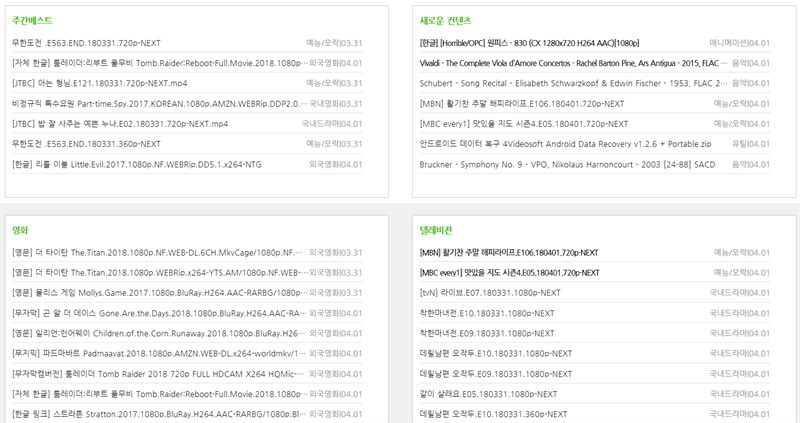Open The Titan WEB-DL 6CH MkvCage entry
This screenshot has width=800, height=423.
(x=157, y=253)
